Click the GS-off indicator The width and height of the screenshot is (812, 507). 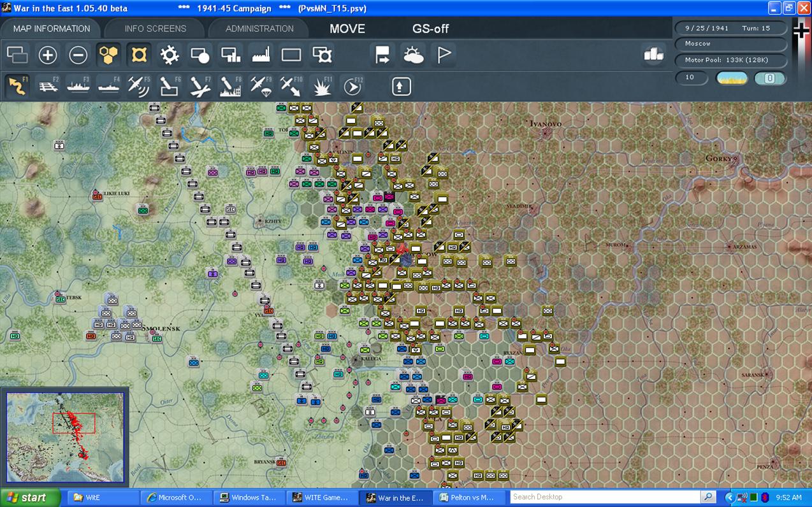pyautogui.click(x=430, y=29)
